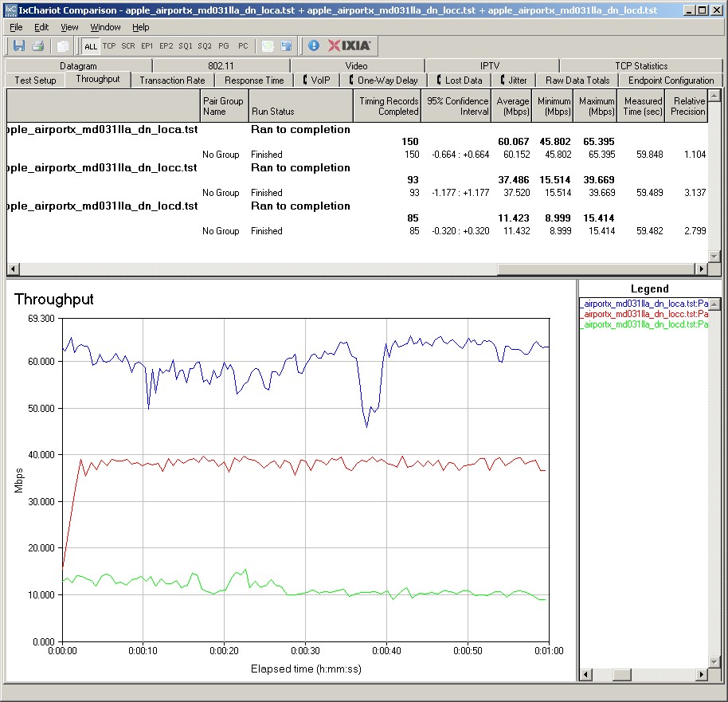The height and width of the screenshot is (702, 728).
Task: Click the export table toolbar icon
Action: click(287, 45)
